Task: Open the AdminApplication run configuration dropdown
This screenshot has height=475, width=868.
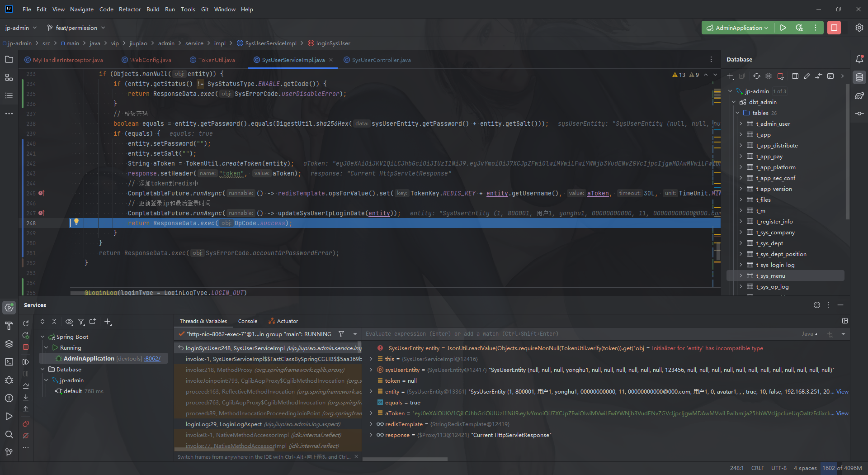Action: click(738, 28)
